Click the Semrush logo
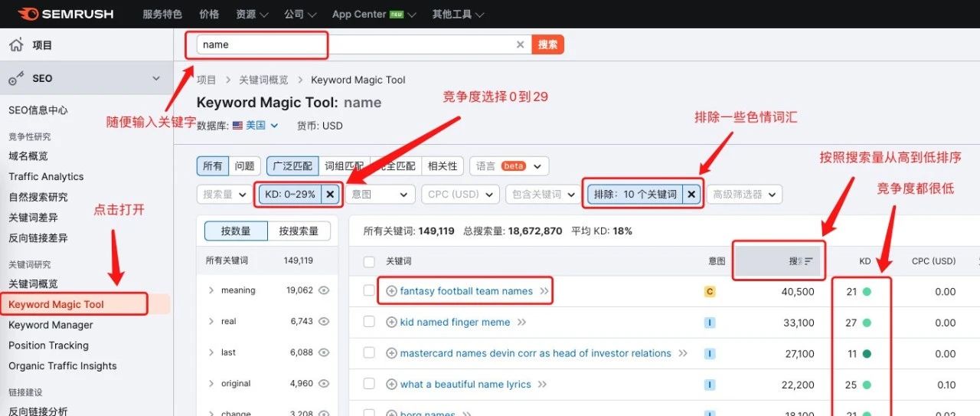 65,14
